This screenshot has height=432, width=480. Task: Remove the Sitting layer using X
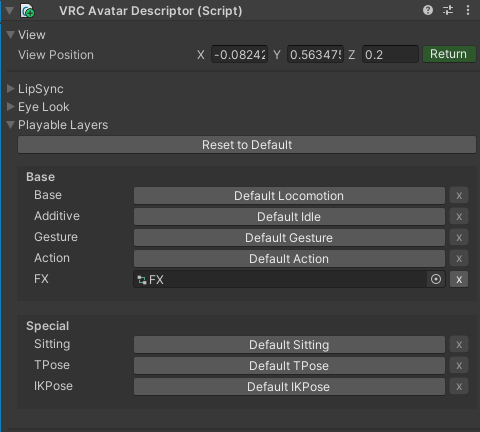pyautogui.click(x=459, y=344)
